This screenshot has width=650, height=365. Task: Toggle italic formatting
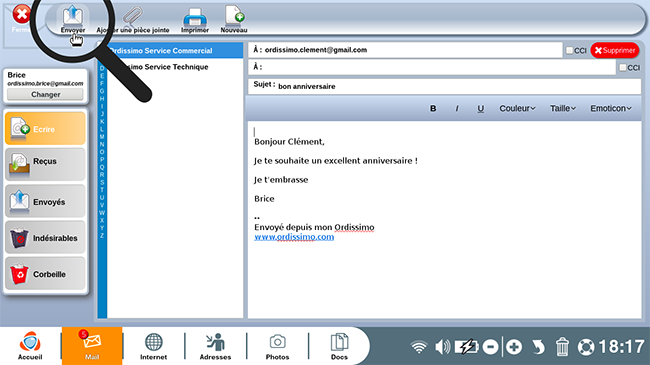457,108
